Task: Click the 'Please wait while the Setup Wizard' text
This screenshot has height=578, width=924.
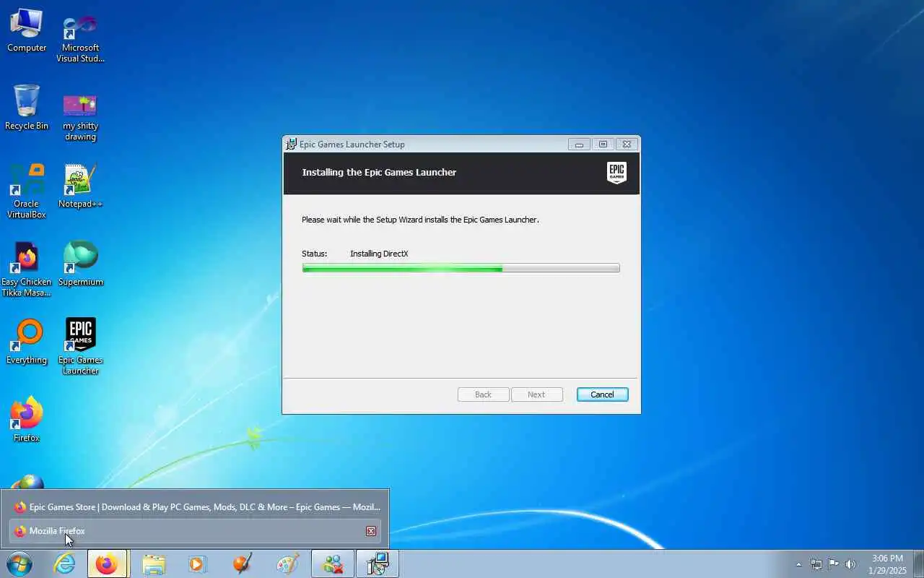Action: tap(420, 220)
